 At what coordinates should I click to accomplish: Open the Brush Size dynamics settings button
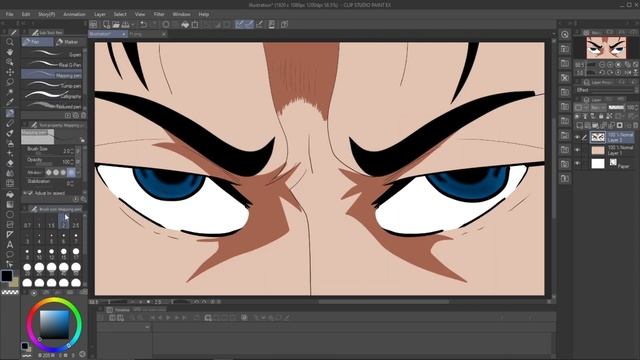point(78,151)
